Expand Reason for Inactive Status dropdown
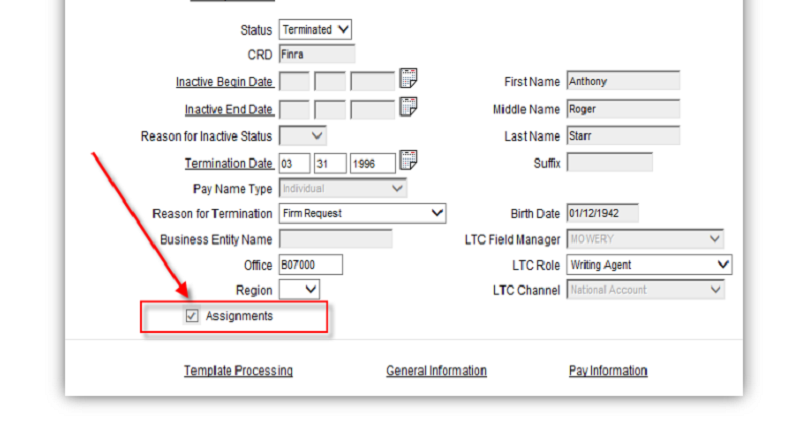 click(303, 136)
